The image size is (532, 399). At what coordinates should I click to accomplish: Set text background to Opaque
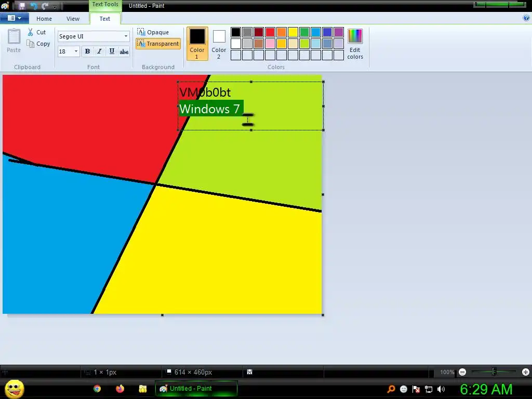(153, 32)
